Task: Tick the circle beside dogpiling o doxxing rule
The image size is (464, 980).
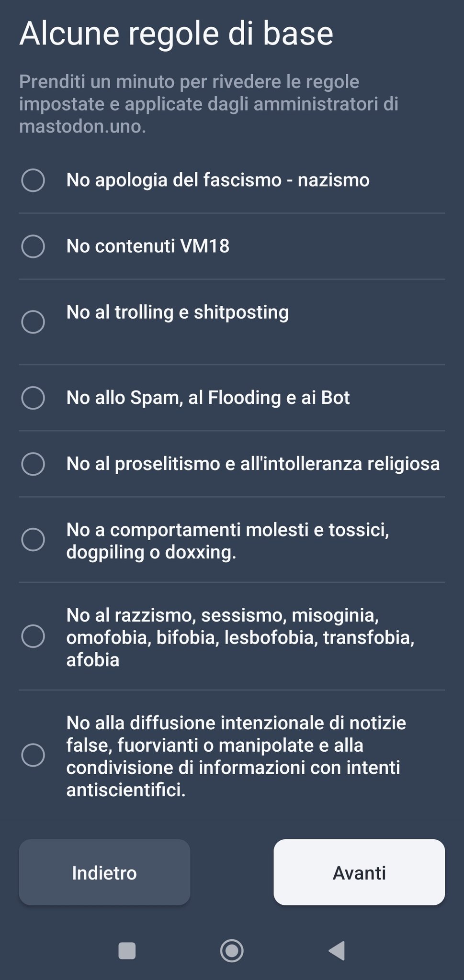Action: point(33,540)
